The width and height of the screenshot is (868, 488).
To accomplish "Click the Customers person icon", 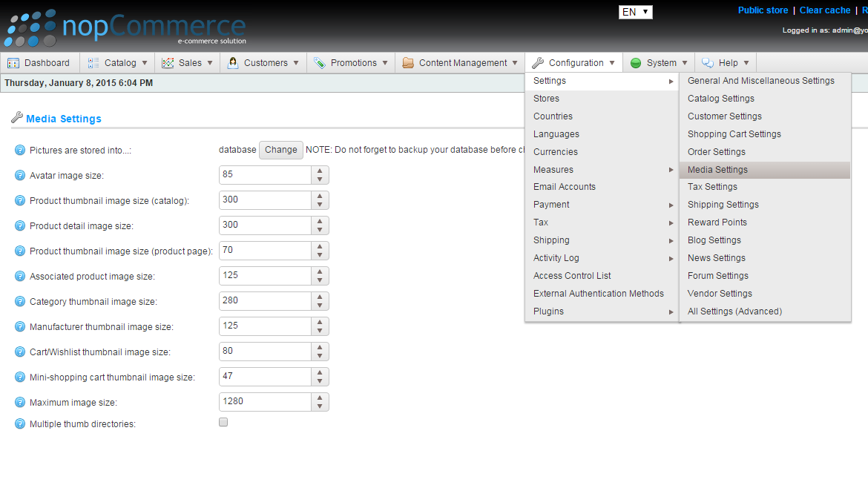I will coord(233,63).
